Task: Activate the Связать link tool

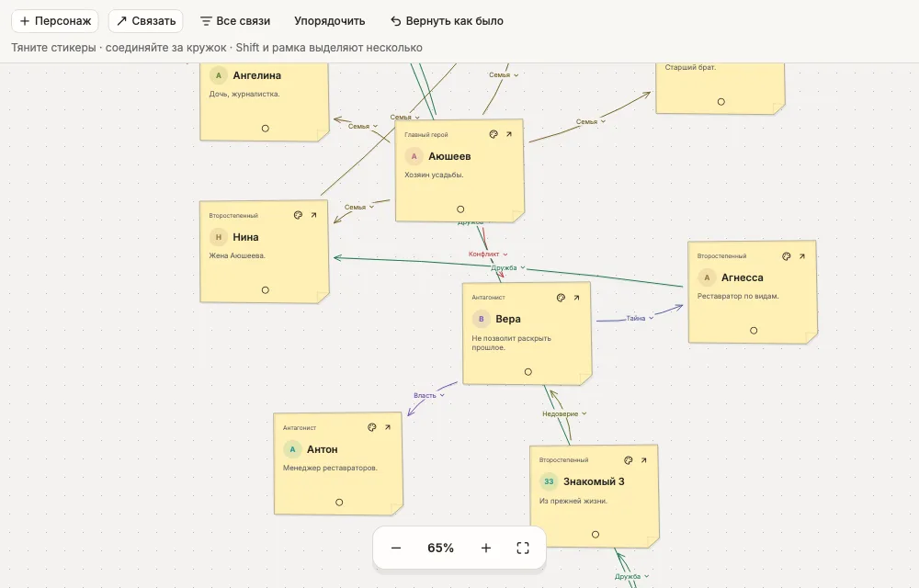Action: click(x=146, y=21)
